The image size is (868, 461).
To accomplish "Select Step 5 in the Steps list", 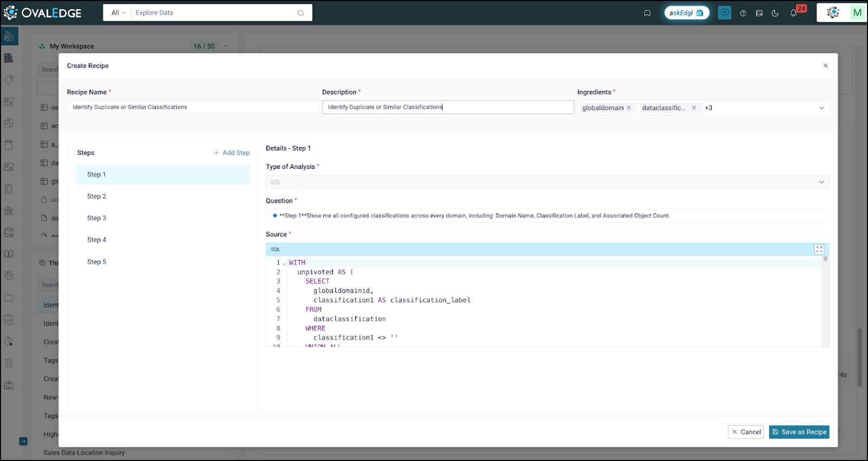I will [x=97, y=262].
